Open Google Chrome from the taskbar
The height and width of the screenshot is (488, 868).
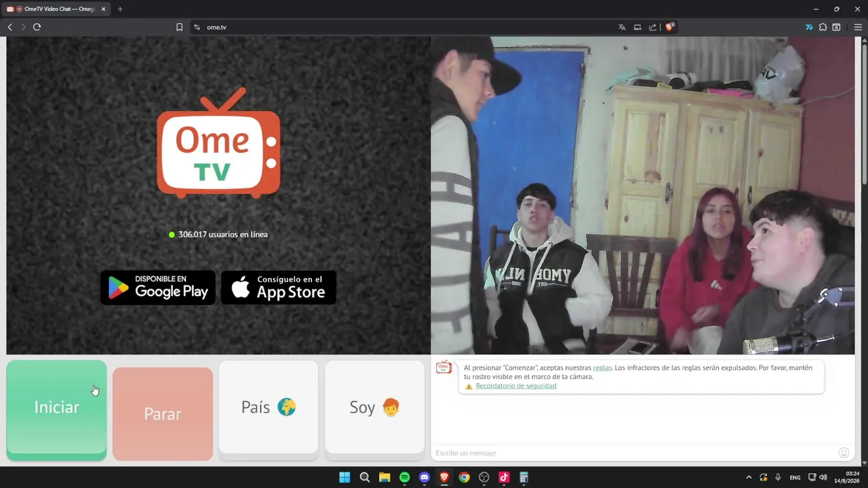click(x=464, y=477)
